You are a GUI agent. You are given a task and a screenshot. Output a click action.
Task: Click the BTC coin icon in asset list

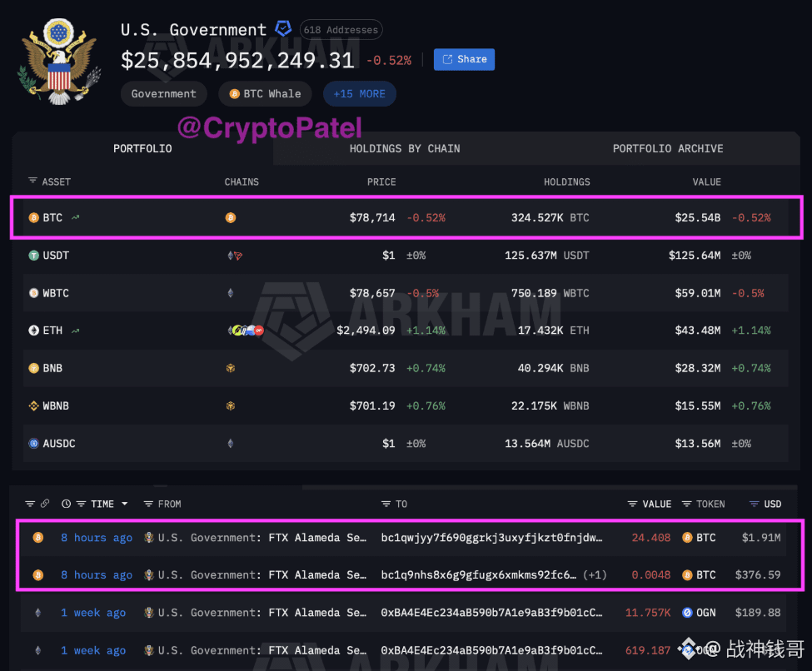pos(33,217)
